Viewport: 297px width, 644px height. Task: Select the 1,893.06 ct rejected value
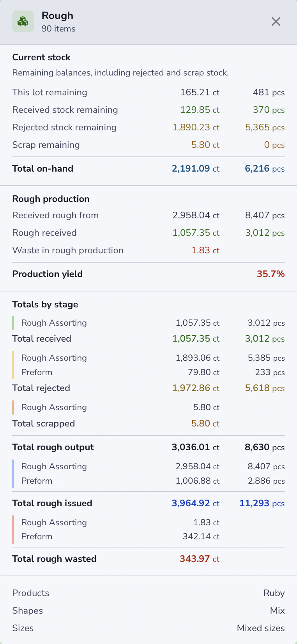[x=198, y=358]
